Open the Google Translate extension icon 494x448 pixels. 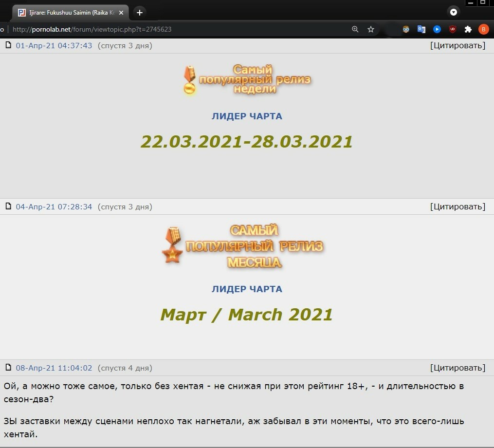pos(421,29)
